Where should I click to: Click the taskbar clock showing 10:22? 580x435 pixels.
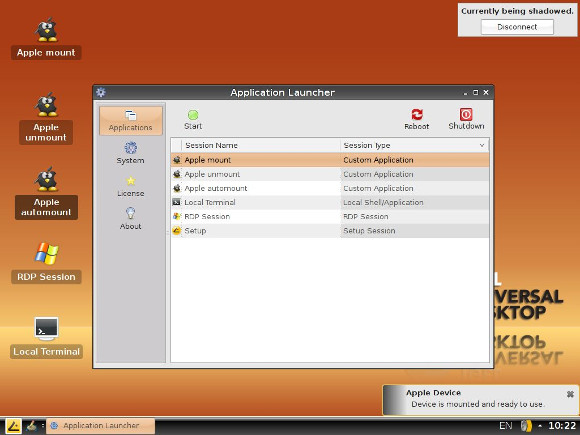coord(562,426)
